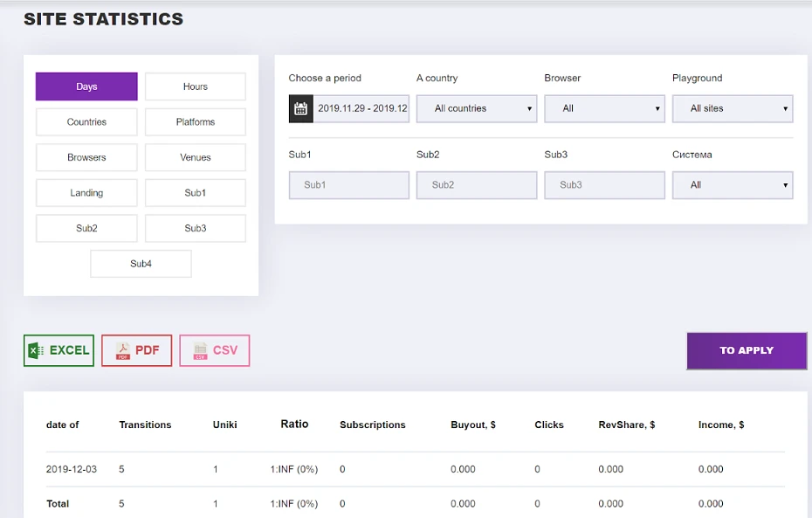
Task: Group statistics by Landing
Action: coord(86,193)
